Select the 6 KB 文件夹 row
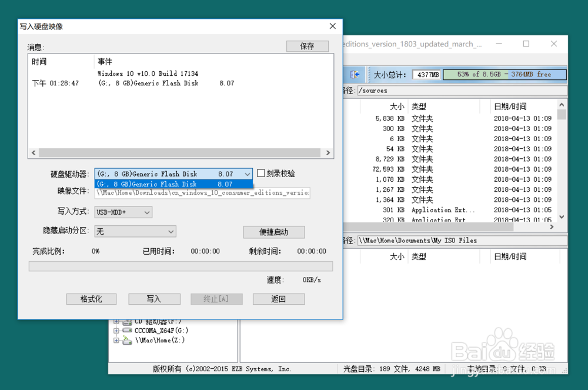 point(450,139)
